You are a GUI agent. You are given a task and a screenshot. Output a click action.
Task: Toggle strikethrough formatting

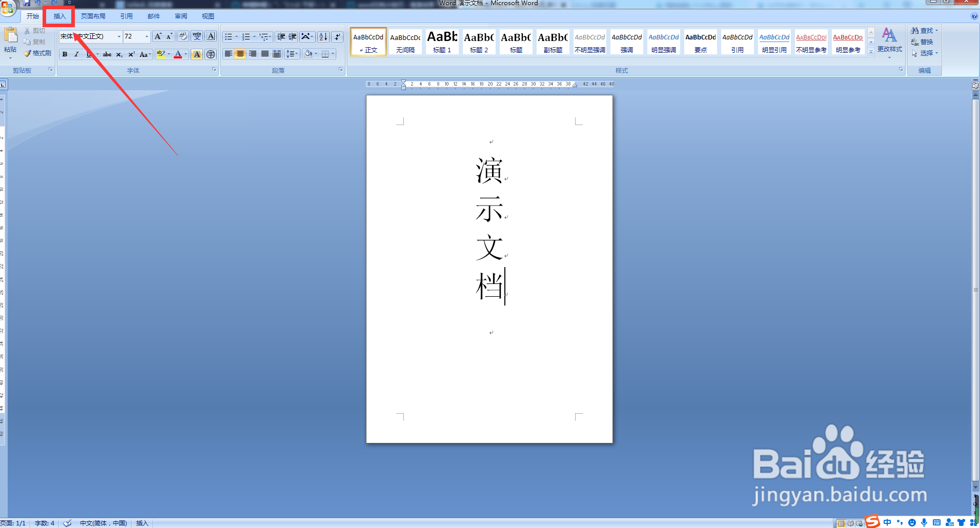pos(107,54)
